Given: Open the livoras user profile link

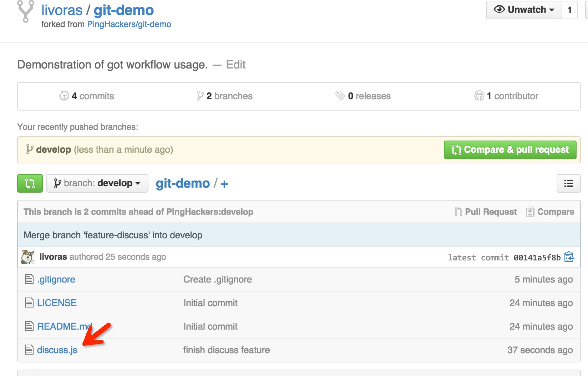Looking at the screenshot, I should coord(62,10).
